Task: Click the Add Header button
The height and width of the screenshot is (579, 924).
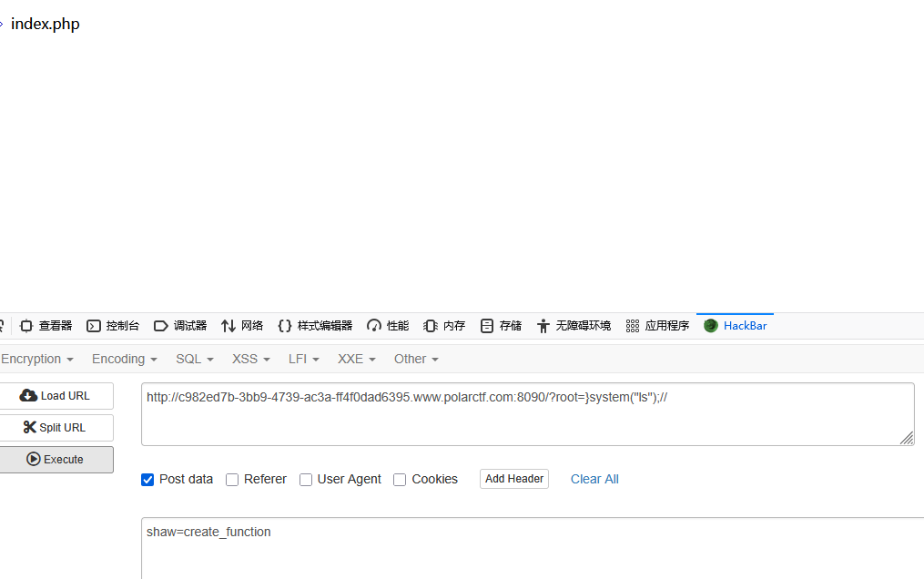Action: (514, 479)
